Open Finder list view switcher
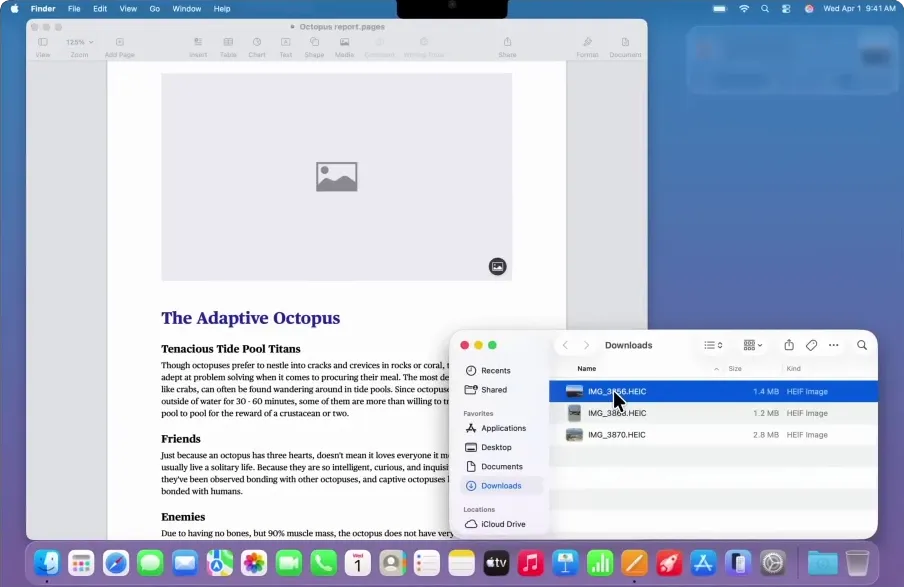This screenshot has width=904, height=587. 713,345
